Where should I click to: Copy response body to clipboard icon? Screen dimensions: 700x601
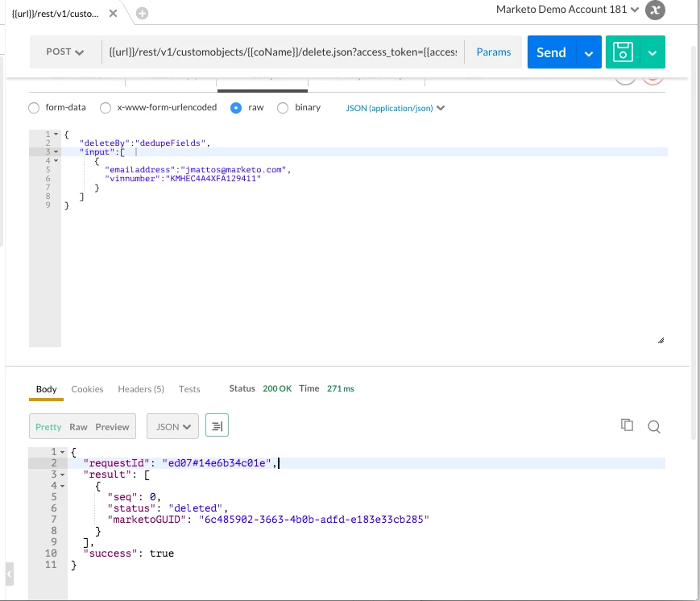(x=628, y=425)
